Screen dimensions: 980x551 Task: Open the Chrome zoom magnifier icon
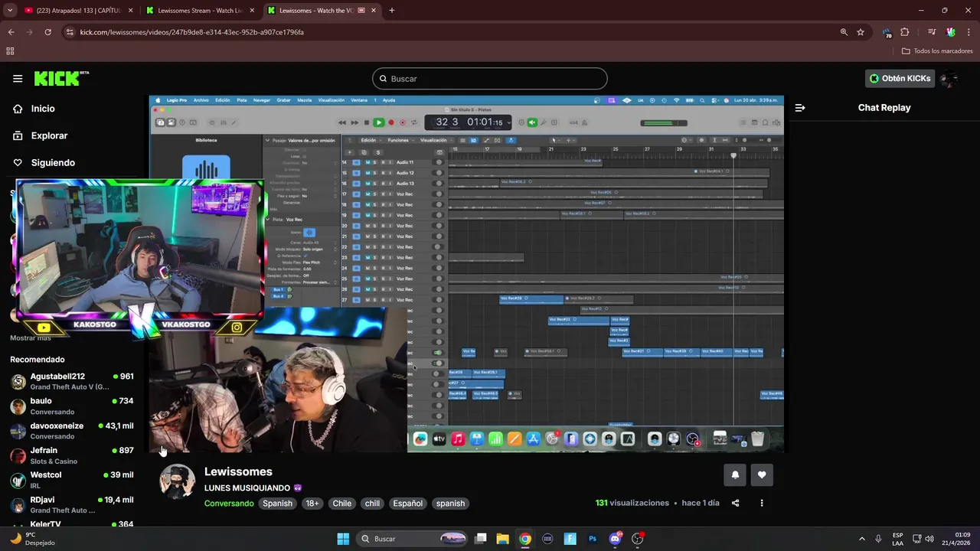pos(844,32)
